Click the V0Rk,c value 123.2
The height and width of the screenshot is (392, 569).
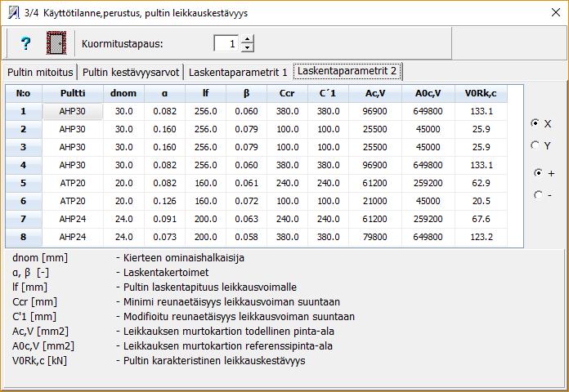[481, 237]
